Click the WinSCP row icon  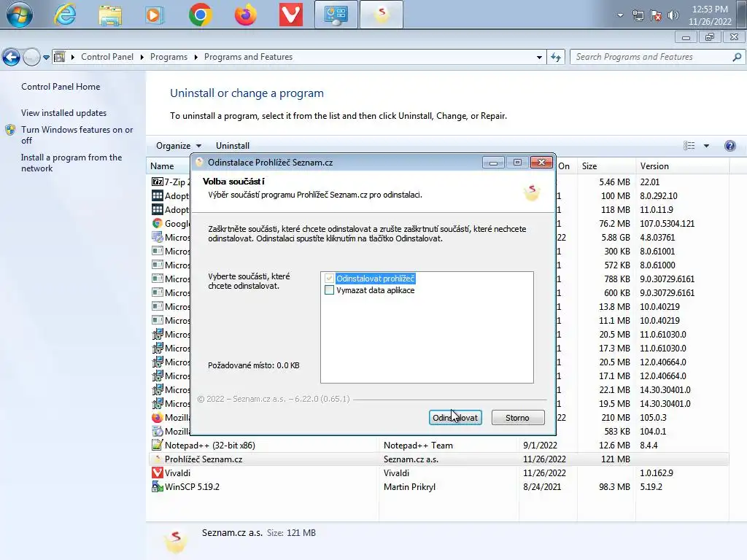158,486
